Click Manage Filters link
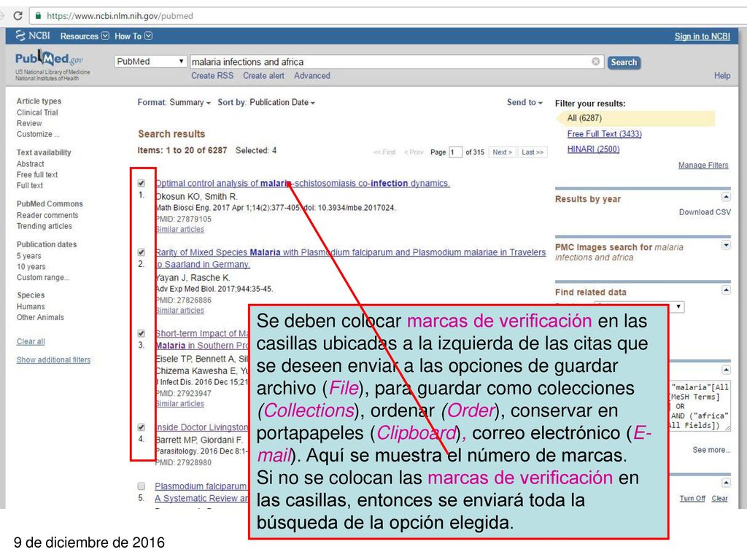 703,166
